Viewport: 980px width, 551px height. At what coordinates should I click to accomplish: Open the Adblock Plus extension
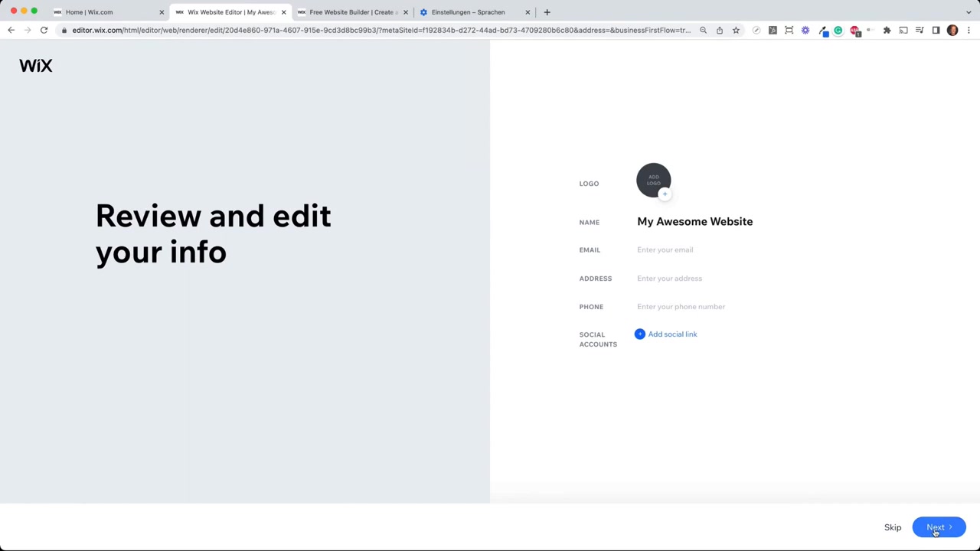(855, 31)
